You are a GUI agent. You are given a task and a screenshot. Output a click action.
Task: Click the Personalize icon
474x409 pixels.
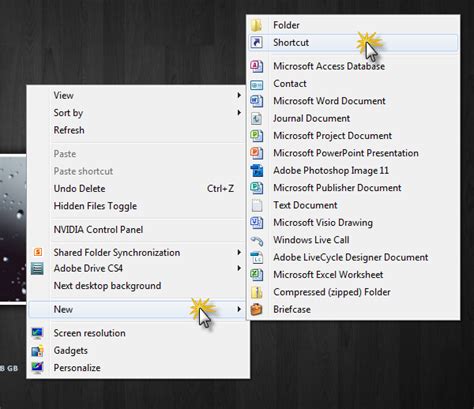click(x=37, y=367)
